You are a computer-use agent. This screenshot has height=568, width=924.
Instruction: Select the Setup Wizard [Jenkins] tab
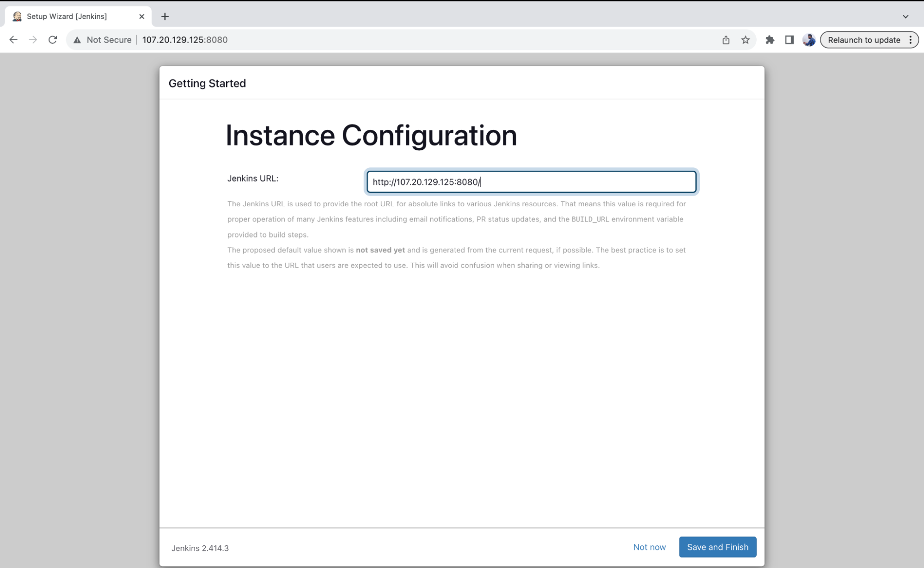pyautogui.click(x=67, y=17)
